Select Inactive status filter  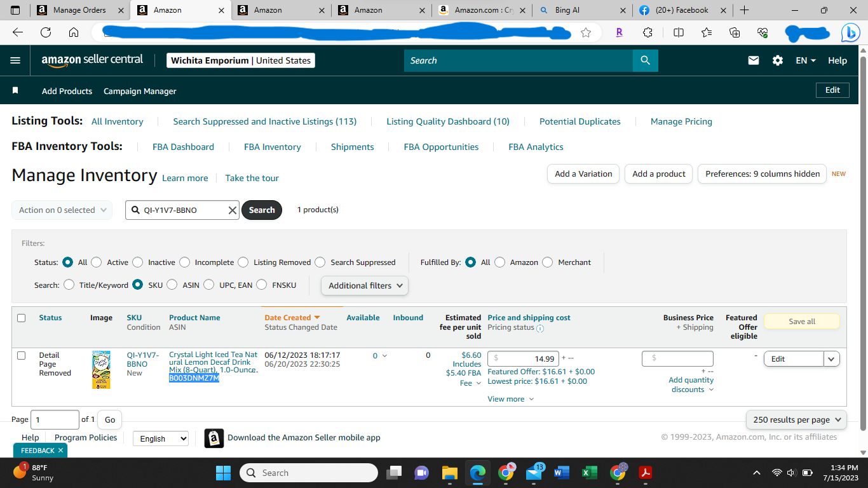[x=138, y=262]
